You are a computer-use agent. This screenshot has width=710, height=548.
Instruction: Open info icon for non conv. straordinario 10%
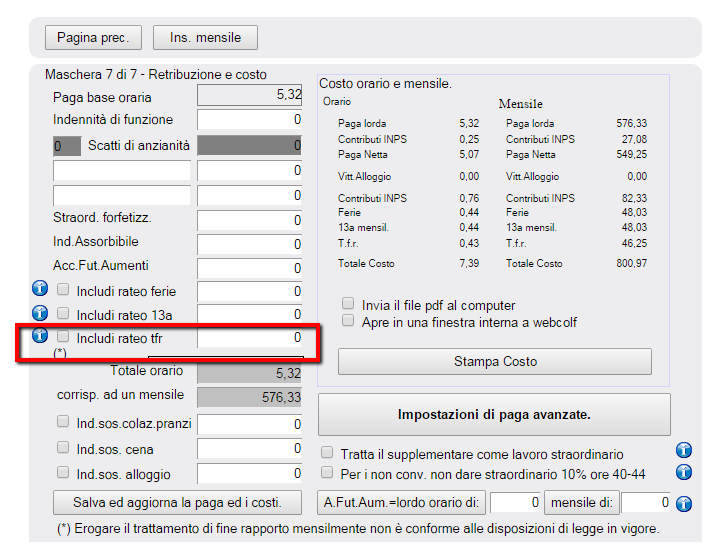684,472
